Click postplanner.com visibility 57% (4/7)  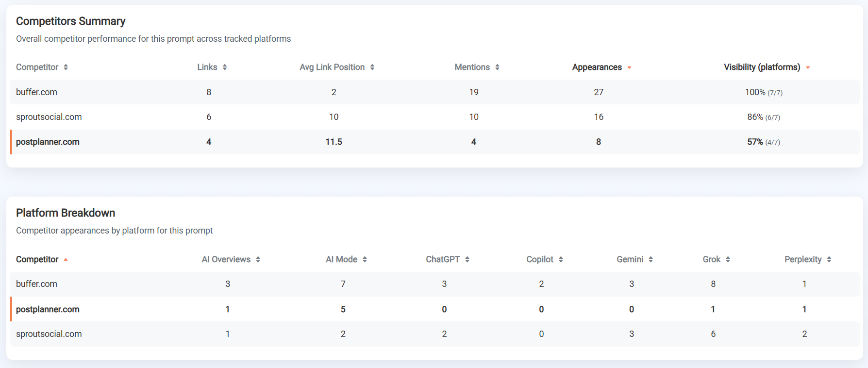pyautogui.click(x=764, y=142)
